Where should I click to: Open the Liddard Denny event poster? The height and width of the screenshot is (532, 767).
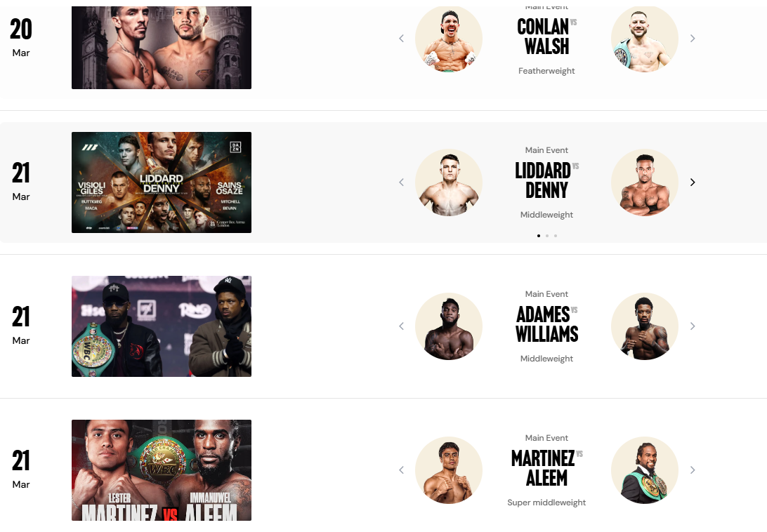162,182
